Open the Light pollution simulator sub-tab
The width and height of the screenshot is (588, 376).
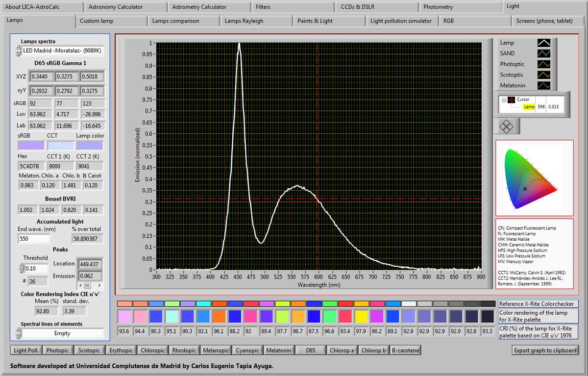coord(402,21)
